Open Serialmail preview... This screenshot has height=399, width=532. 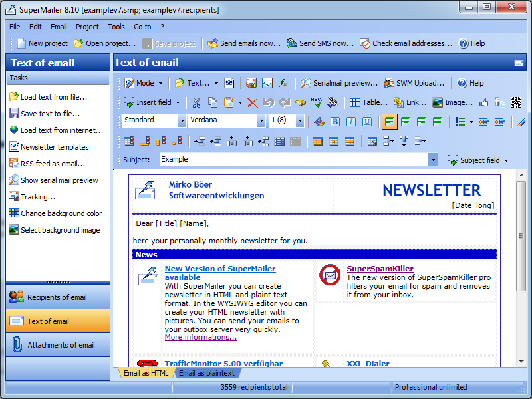pyautogui.click(x=339, y=83)
